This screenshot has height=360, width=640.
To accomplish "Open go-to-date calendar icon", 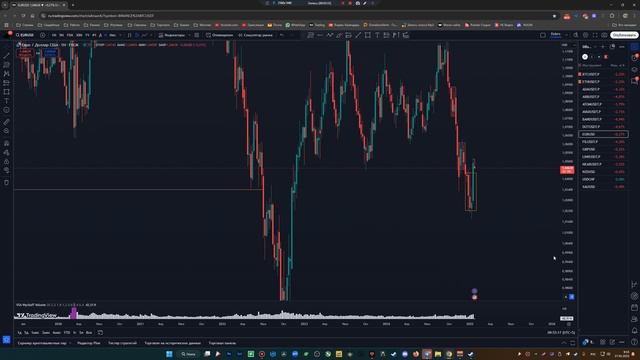I will pos(100,333).
